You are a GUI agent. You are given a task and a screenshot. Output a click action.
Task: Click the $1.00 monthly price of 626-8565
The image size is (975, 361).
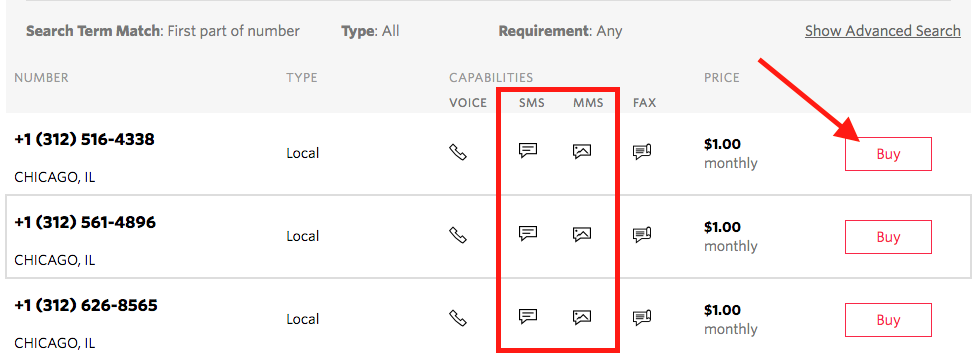coord(731,319)
